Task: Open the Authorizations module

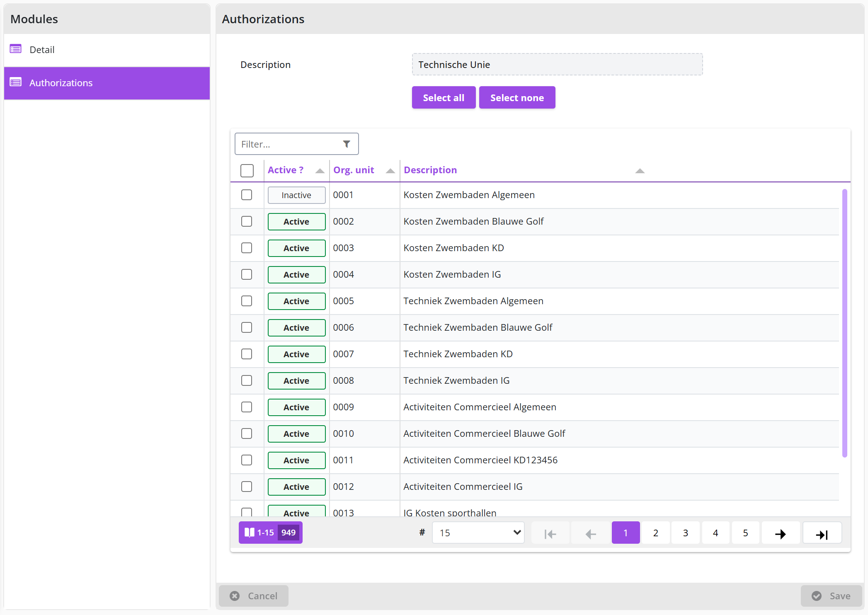Action: (107, 83)
